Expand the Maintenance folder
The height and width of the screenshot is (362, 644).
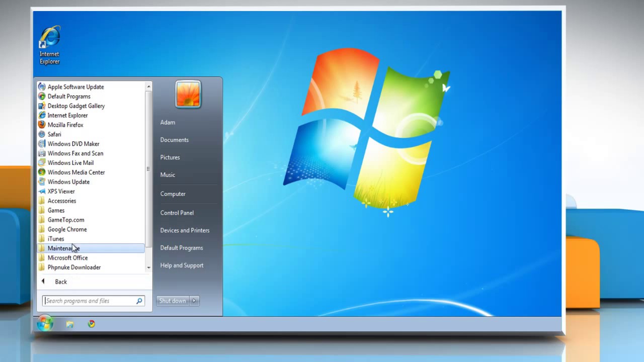(x=91, y=248)
